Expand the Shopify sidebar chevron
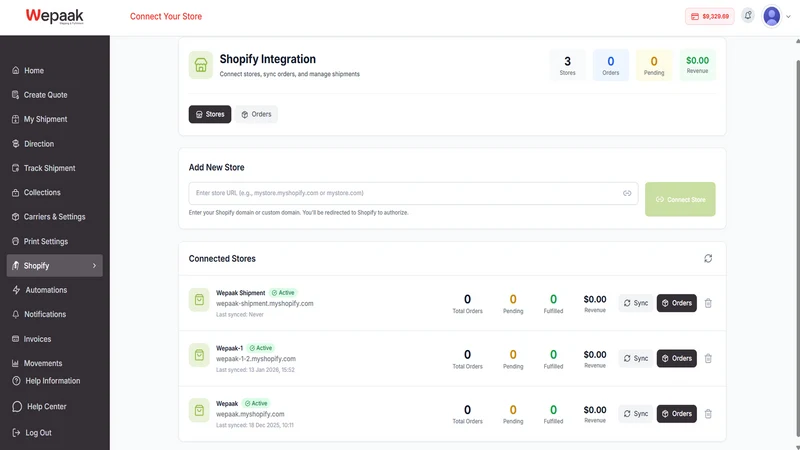 (x=94, y=265)
